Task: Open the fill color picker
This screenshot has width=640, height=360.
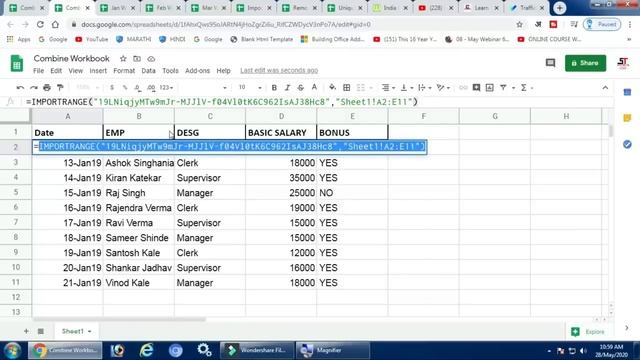Action: click(x=333, y=87)
